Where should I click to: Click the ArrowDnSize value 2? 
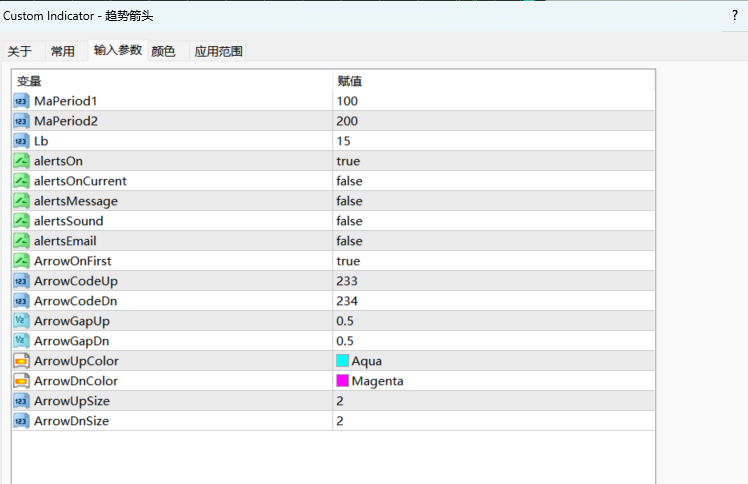coord(340,422)
